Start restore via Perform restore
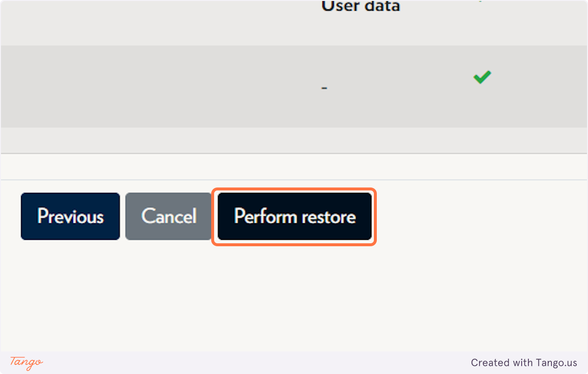 coord(294,216)
